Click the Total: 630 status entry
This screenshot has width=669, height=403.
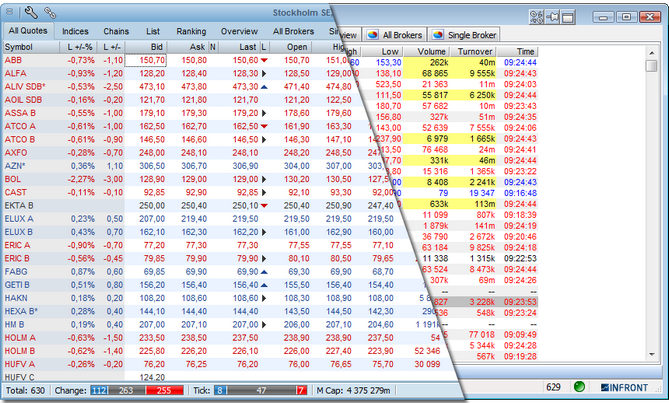(26, 390)
